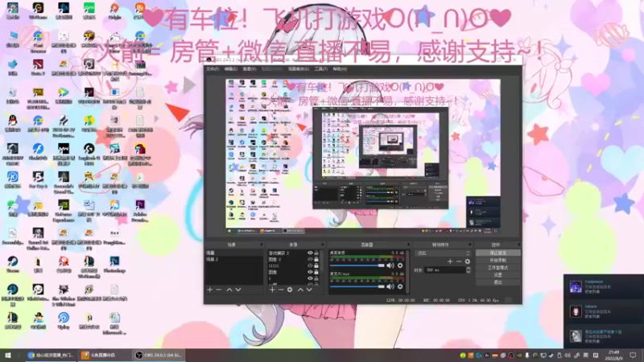Open the 工具(T) menu in OBS

pyautogui.click(x=320, y=69)
